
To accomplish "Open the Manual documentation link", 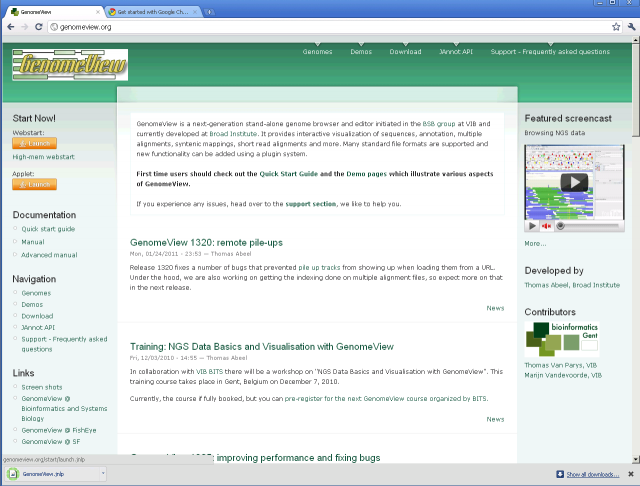I will click(33, 242).
